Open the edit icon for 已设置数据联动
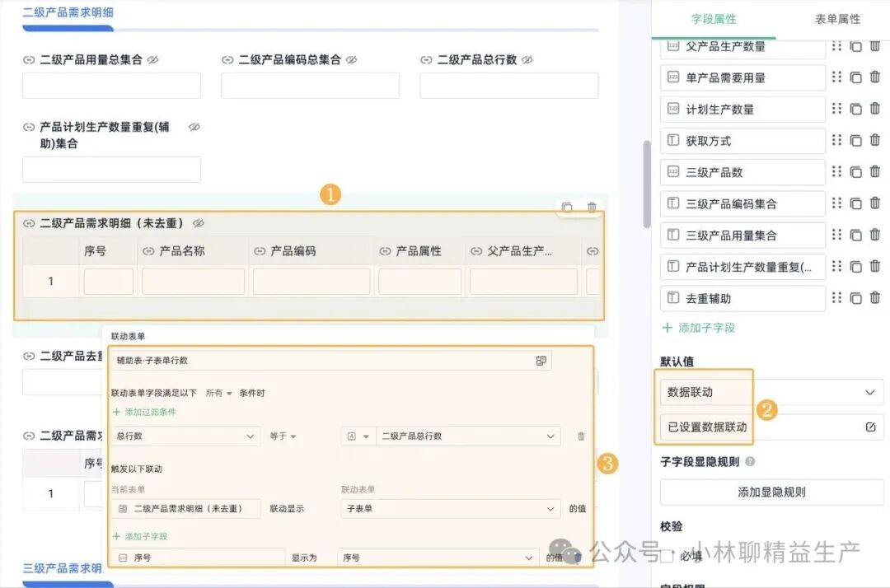This screenshot has height=588, width=890. point(870,427)
